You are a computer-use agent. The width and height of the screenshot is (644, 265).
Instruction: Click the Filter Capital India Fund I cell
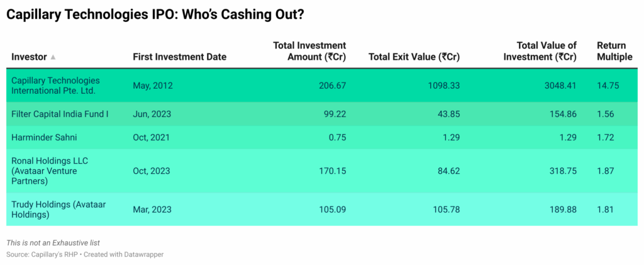(57, 113)
